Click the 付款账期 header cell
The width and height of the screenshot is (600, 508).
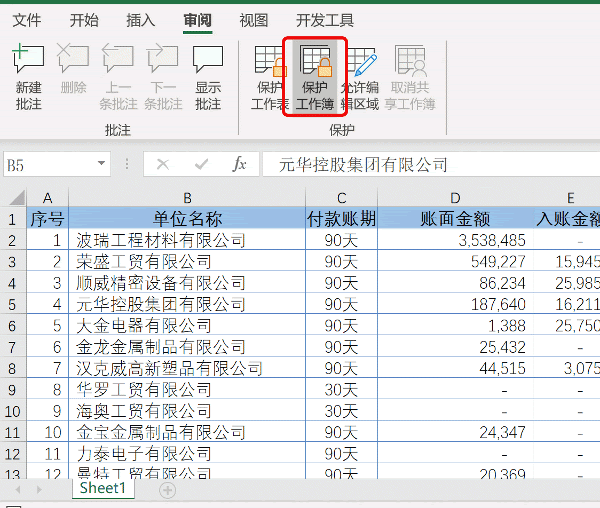coord(341,219)
